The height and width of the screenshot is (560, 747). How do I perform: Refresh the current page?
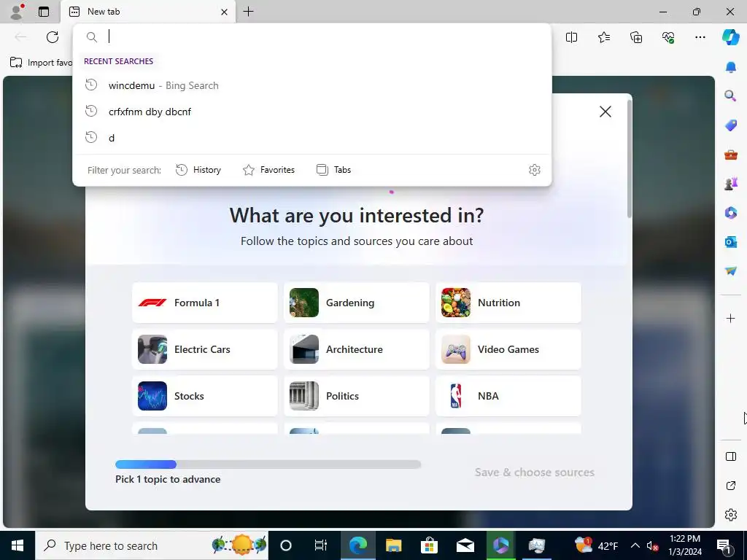(x=53, y=37)
